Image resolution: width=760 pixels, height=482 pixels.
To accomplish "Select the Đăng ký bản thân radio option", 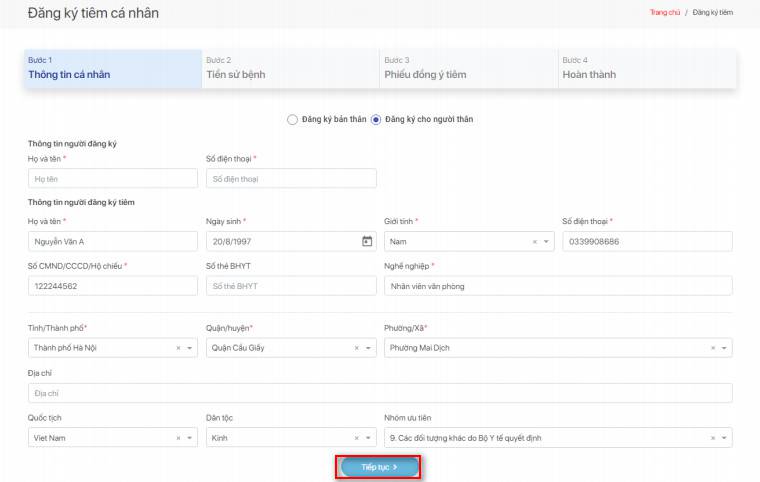I will tap(292, 119).
